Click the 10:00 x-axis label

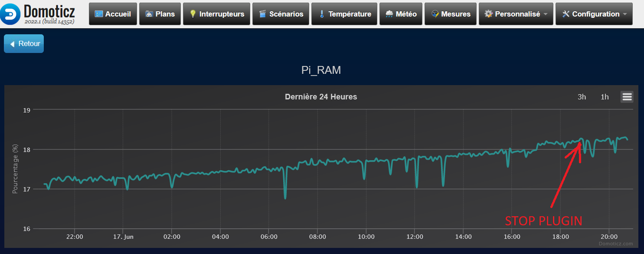coord(366,237)
